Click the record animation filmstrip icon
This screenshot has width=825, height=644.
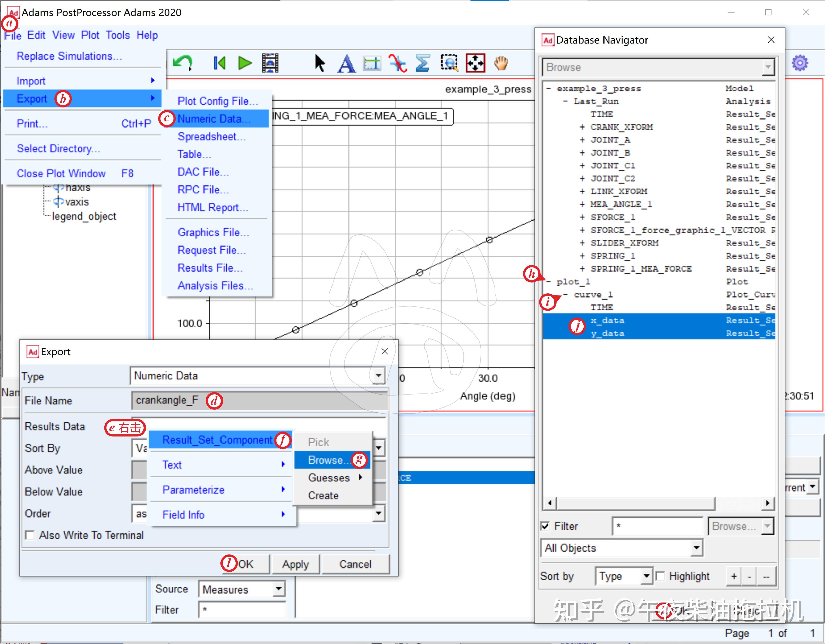[x=270, y=63]
